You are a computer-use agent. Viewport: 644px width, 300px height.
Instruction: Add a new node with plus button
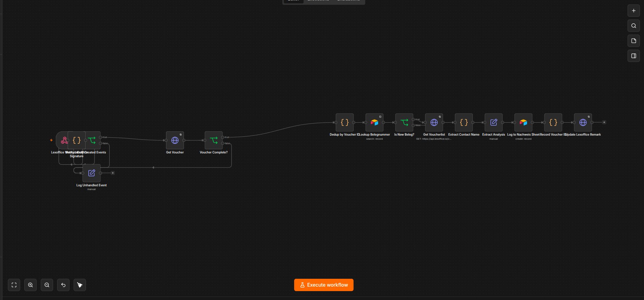[x=634, y=11]
